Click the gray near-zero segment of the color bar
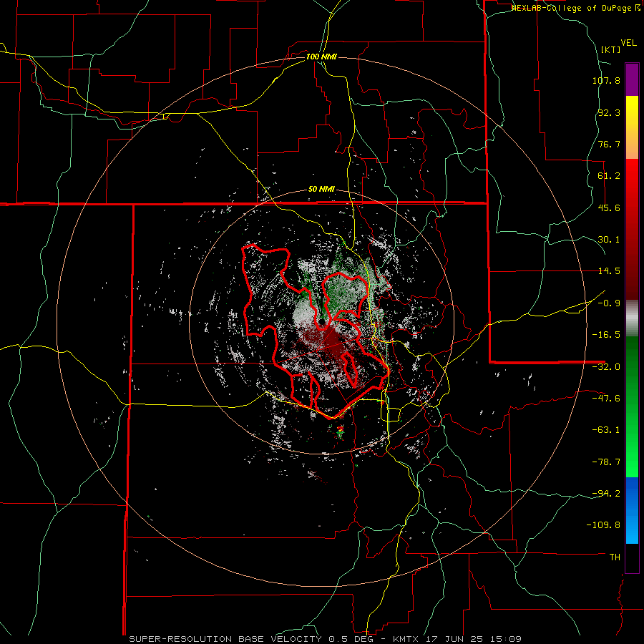This screenshot has width=644, height=644. (632, 318)
